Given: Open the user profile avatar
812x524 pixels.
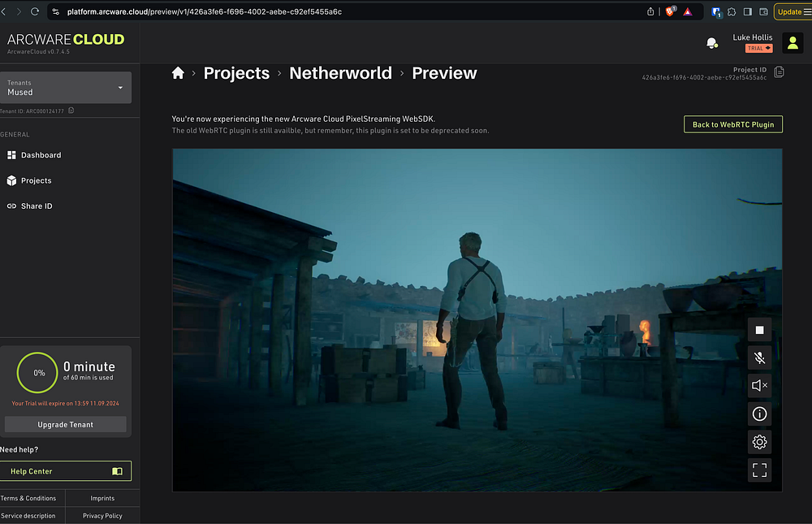Looking at the screenshot, I should point(793,43).
